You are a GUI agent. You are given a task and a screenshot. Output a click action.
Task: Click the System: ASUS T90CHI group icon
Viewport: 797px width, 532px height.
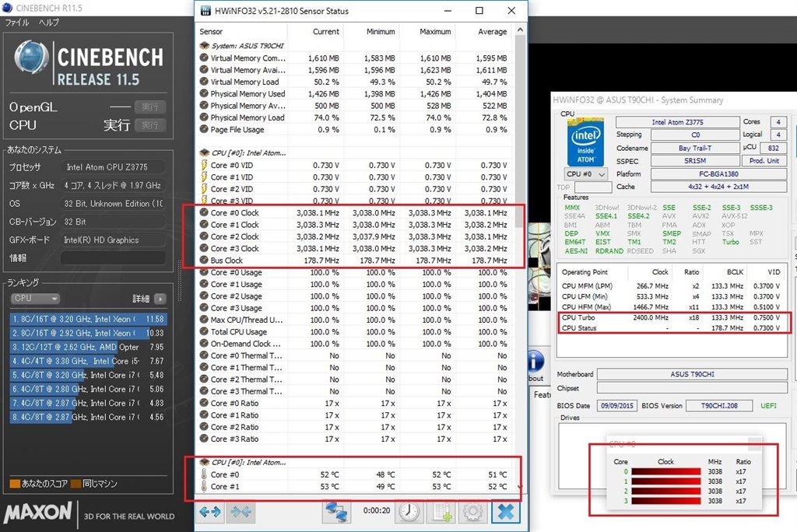(x=204, y=45)
